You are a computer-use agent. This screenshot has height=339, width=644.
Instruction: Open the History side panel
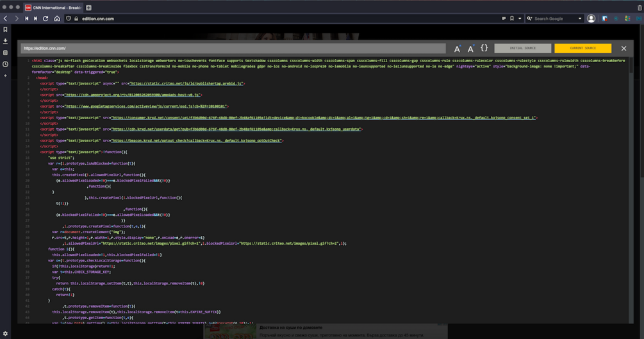point(5,64)
